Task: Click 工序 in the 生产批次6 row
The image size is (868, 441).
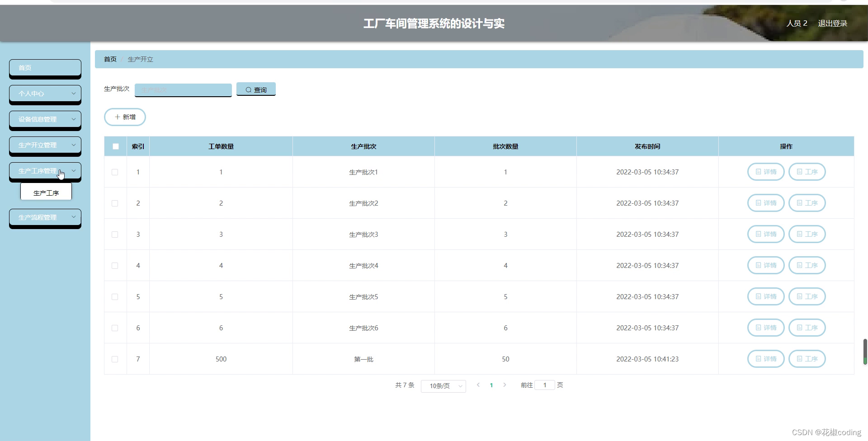Action: pos(807,328)
